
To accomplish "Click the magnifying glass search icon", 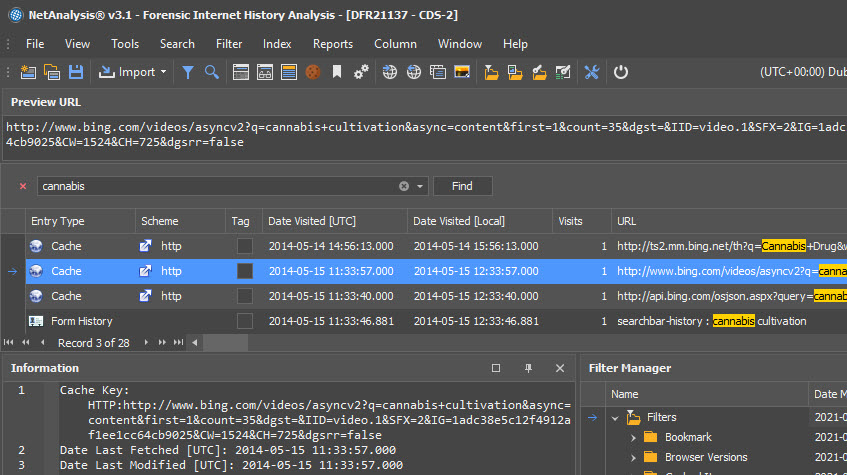I will click(212, 72).
